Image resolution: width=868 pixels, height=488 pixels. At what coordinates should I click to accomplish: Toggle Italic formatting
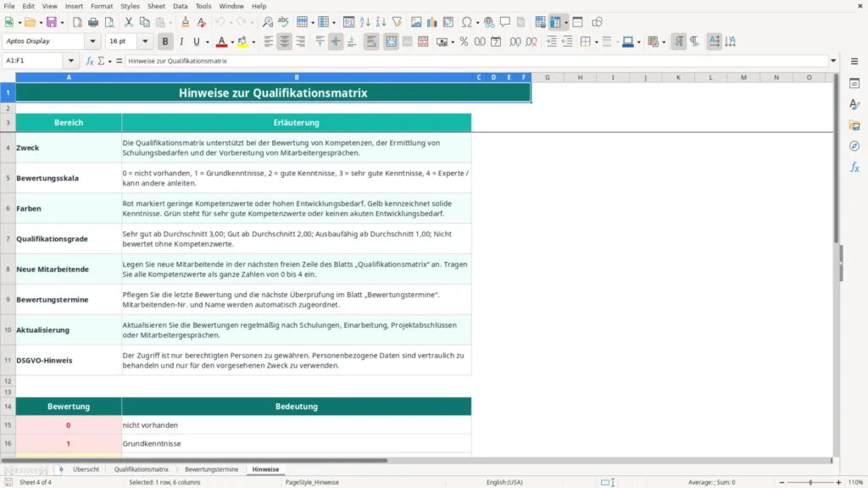pyautogui.click(x=181, y=42)
